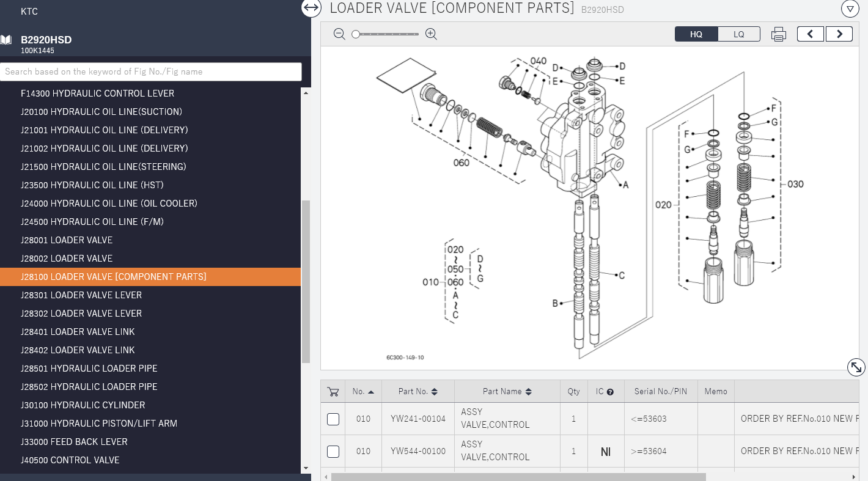Open the triangle dropdown at top right
This screenshot has height=481, width=868.
point(850,9)
